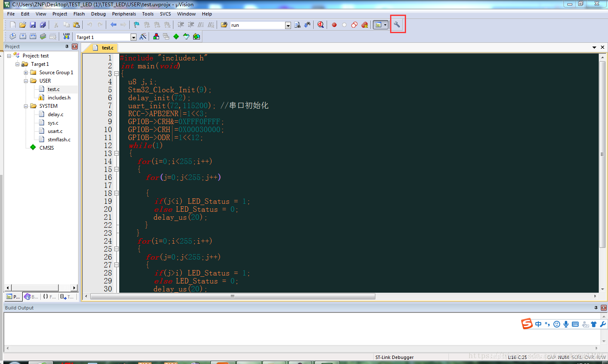The height and width of the screenshot is (364, 608).
Task: Open the Flash menu
Action: tap(79, 14)
